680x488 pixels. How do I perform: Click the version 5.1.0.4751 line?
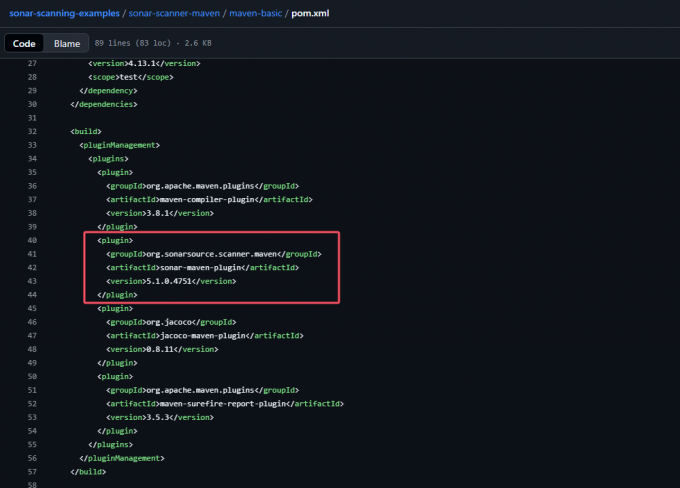(x=171, y=281)
